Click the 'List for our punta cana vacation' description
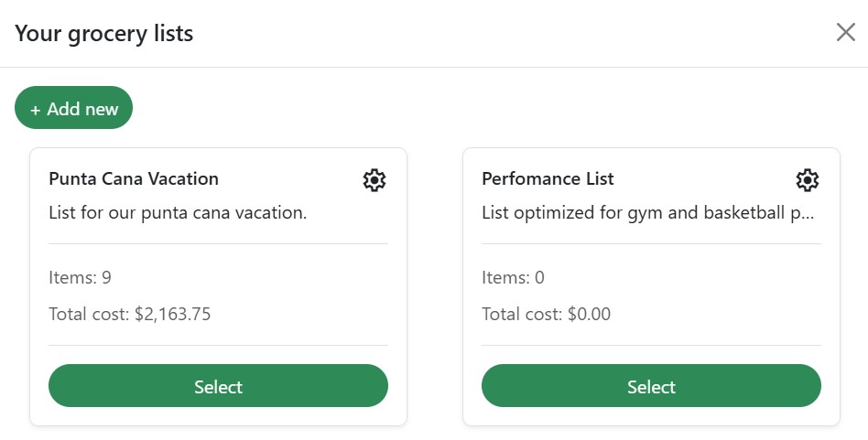 point(178,213)
